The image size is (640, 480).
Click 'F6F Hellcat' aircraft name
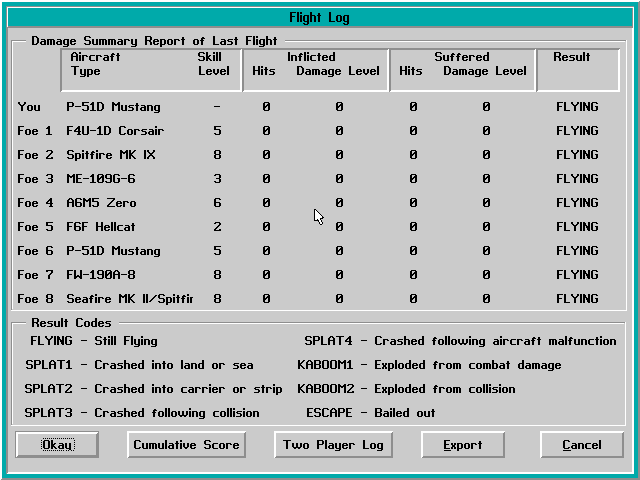coord(101,227)
